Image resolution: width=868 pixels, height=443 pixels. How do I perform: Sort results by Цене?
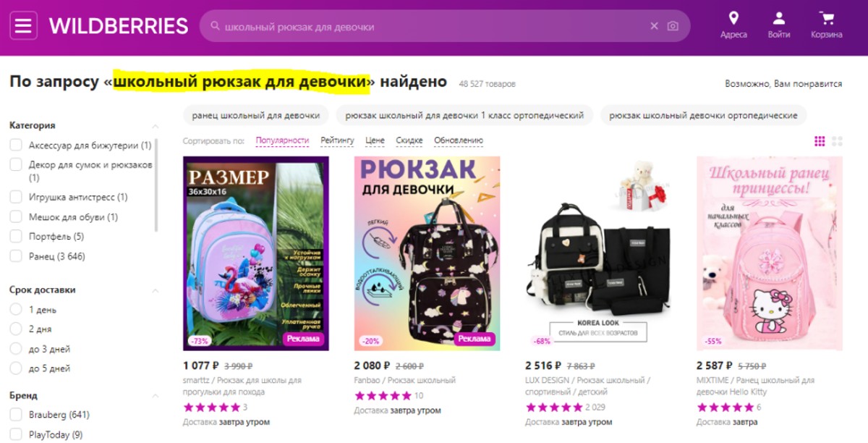click(375, 140)
